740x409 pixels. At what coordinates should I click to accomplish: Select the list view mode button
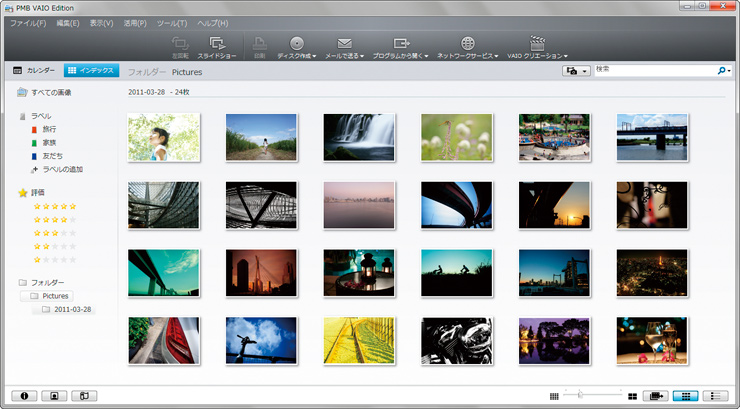714,396
